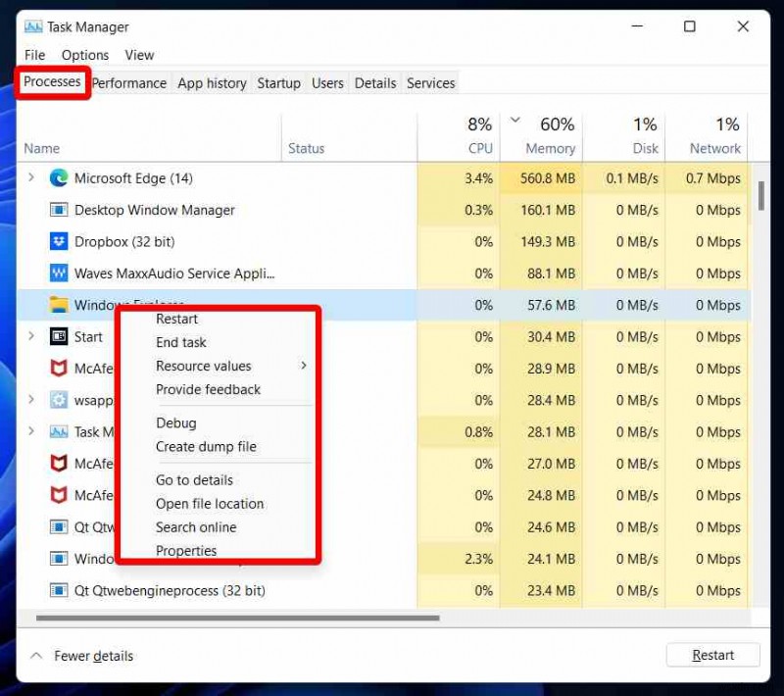Expand the Microsoft Edge process group

(29, 178)
